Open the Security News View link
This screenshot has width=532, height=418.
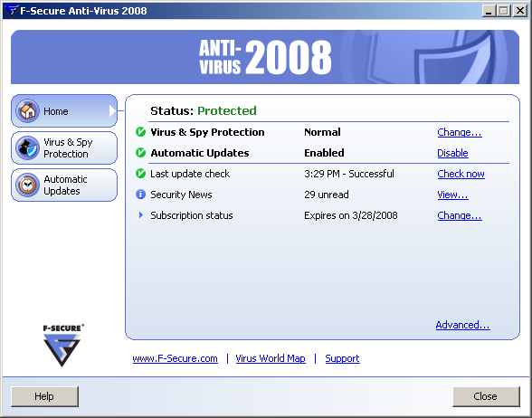coord(452,195)
